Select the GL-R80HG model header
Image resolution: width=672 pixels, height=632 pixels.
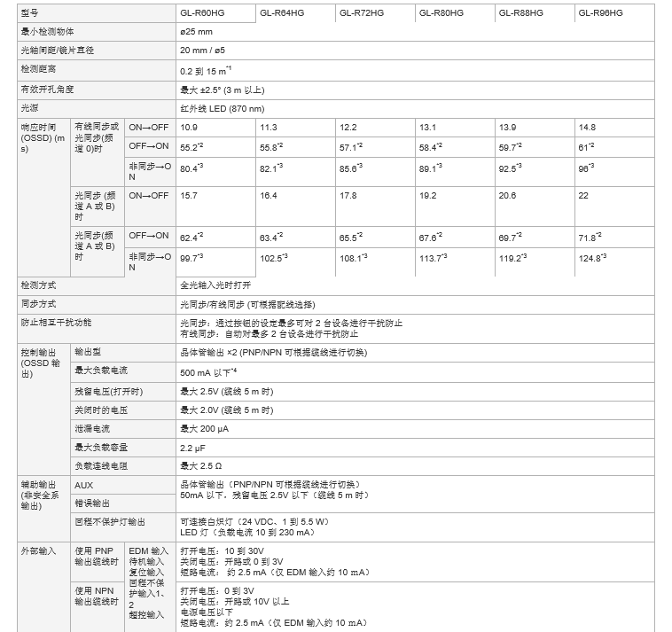click(x=441, y=12)
